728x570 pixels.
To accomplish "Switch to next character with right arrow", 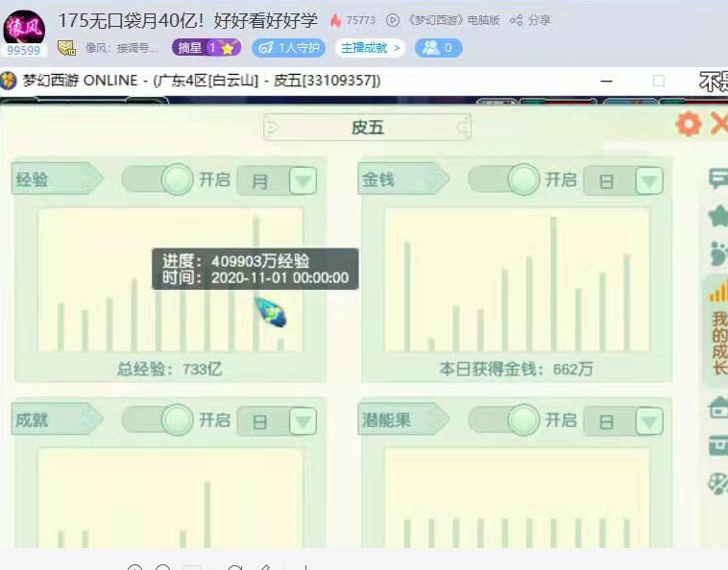I will (462, 127).
